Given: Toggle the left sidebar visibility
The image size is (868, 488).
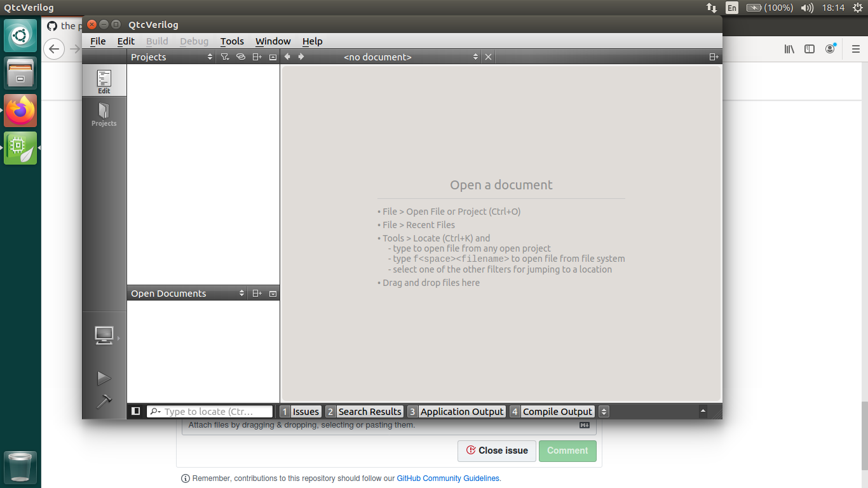Looking at the screenshot, I should (x=135, y=411).
